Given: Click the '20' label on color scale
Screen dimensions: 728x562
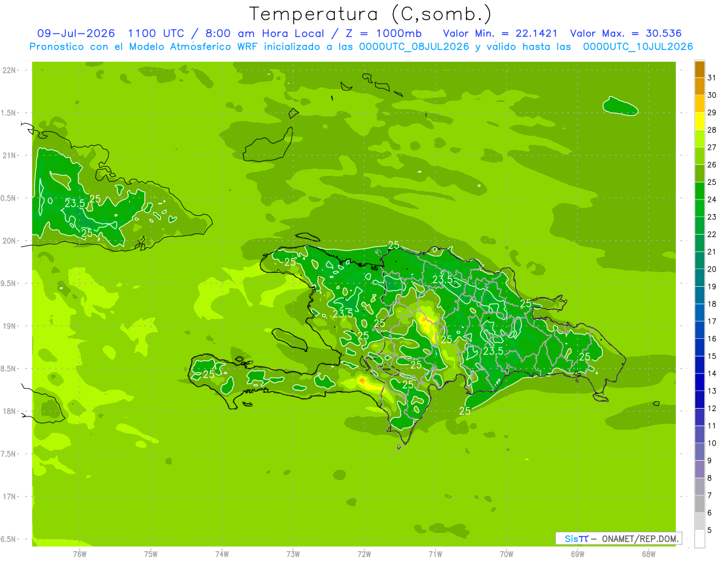Looking at the screenshot, I should point(712,269).
